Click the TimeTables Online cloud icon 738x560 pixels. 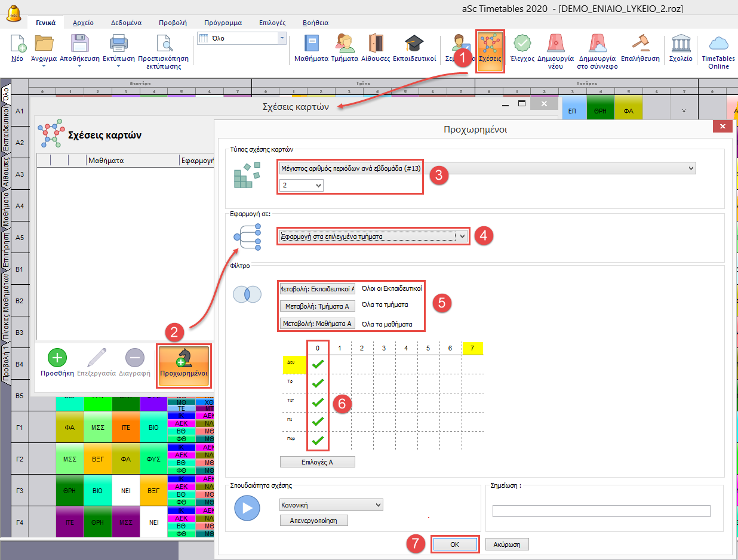pyautogui.click(x=718, y=47)
